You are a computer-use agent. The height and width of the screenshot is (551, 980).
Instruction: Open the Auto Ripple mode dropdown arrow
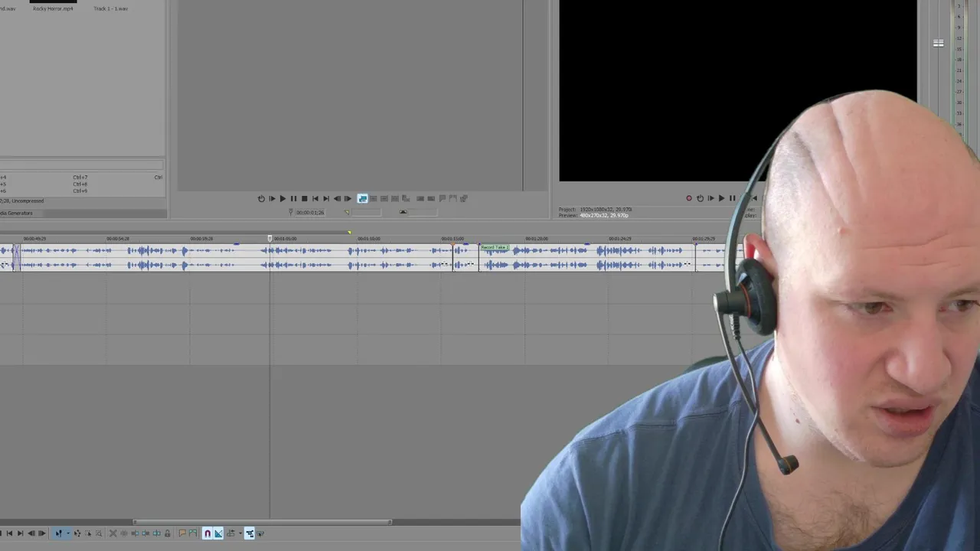click(240, 533)
